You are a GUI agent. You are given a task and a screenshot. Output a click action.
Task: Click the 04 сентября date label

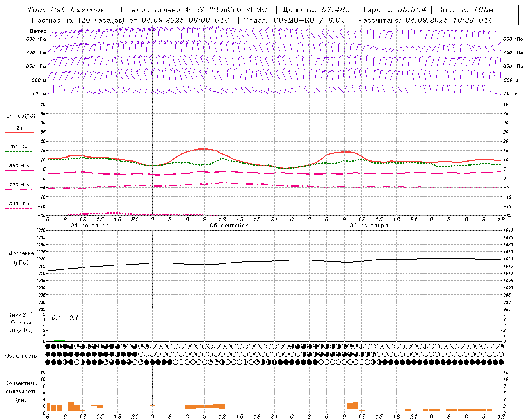point(90,226)
